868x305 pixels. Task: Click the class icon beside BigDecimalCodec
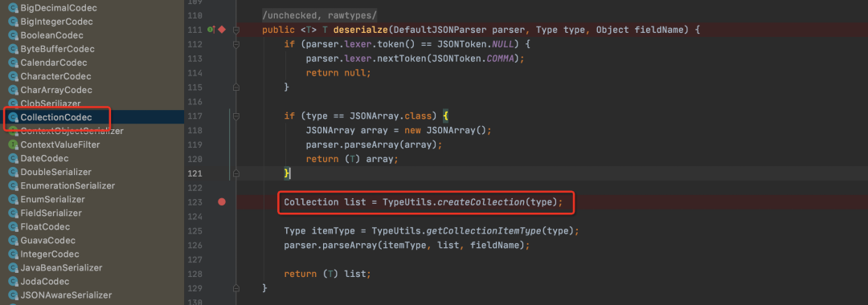[x=13, y=8]
